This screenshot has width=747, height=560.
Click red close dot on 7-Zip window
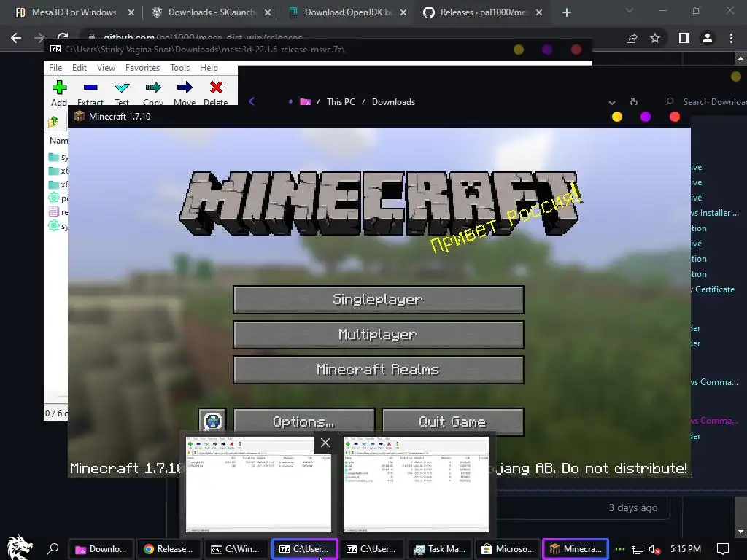coord(576,50)
